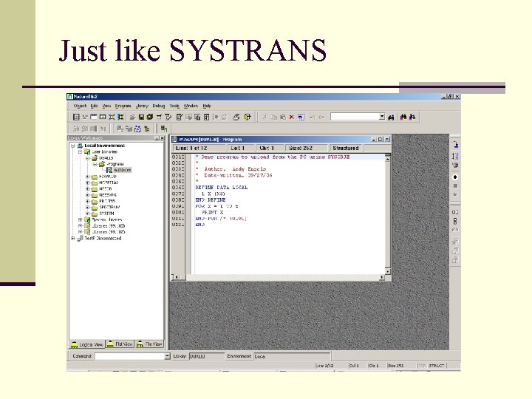Image resolution: width=532 pixels, height=399 pixels.
Task: Click the grey stop square in right toolbar
Action: tap(455, 186)
